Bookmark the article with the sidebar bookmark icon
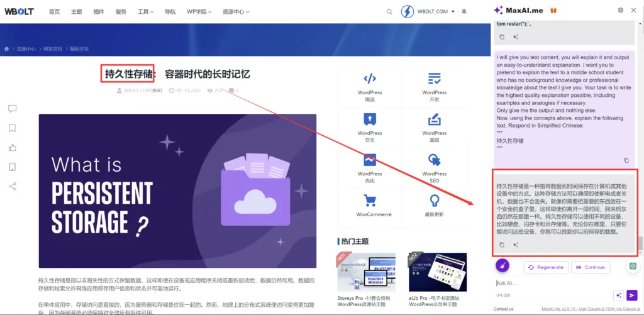The image size is (644, 315). click(x=13, y=128)
